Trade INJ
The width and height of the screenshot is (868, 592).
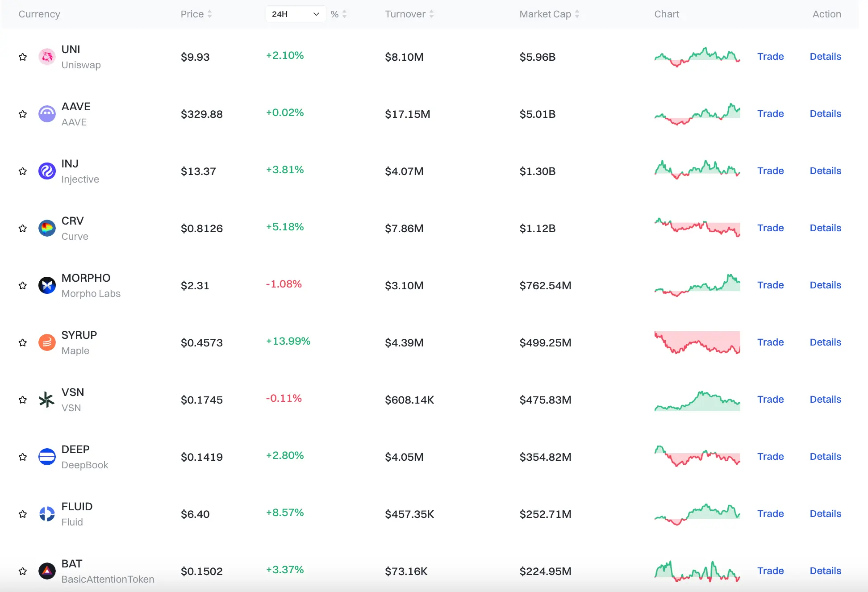(770, 171)
